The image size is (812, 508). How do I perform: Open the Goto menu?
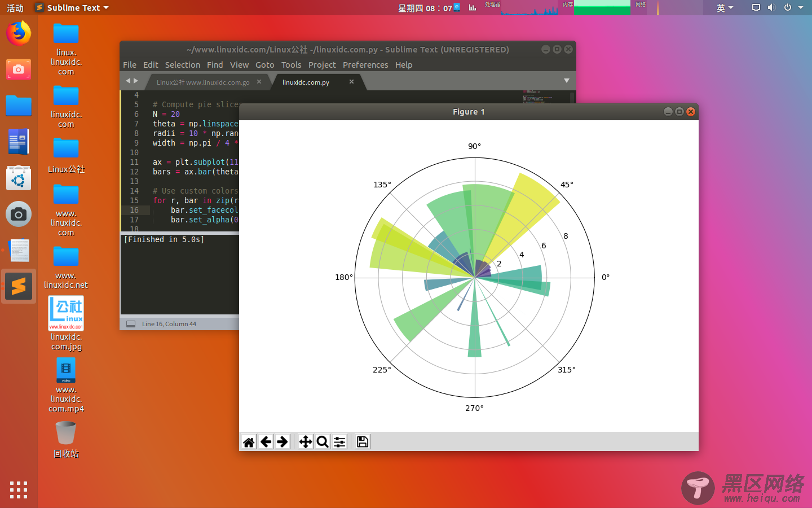265,65
